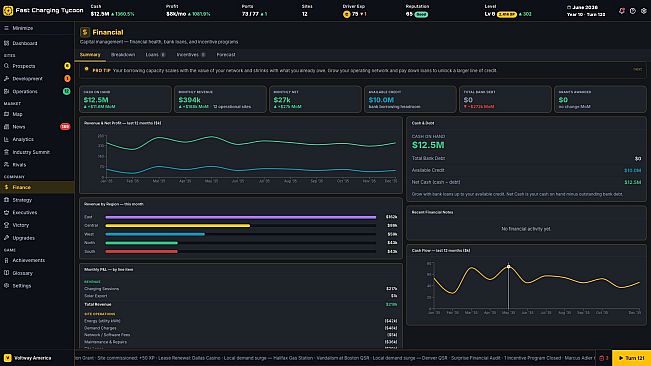The width and height of the screenshot is (651, 366).
Task: Click the Executives icon in sidebar
Action: point(6,212)
